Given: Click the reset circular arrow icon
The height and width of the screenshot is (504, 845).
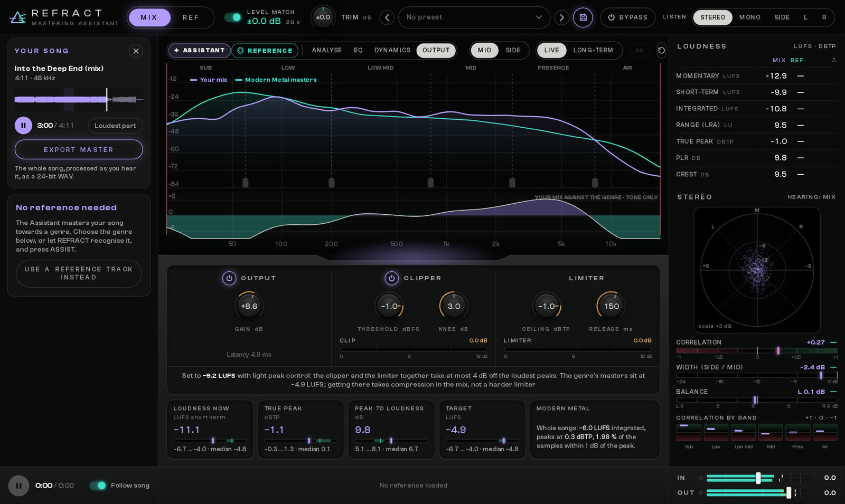Looking at the screenshot, I should click(661, 51).
